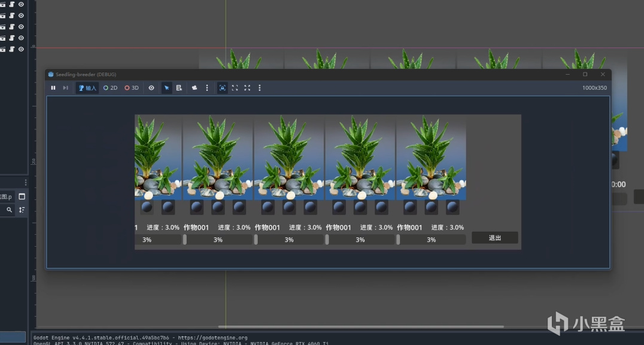
Task: Click the search magnifier in file panel
Action: pyautogui.click(x=10, y=210)
